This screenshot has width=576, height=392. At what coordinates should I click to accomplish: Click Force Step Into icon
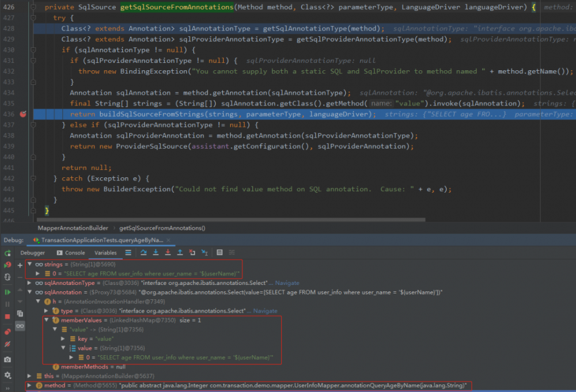click(168, 253)
